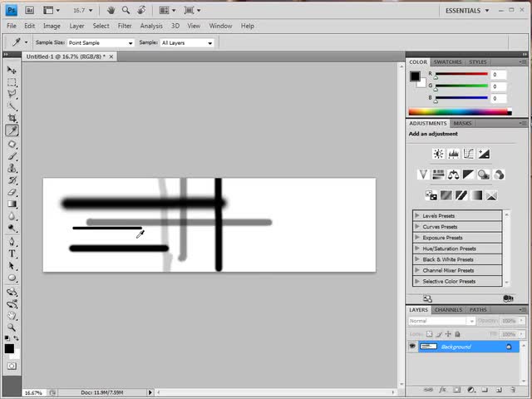Launch Bridge from the application bar
This screenshot has height=399, width=532.
tap(30, 11)
